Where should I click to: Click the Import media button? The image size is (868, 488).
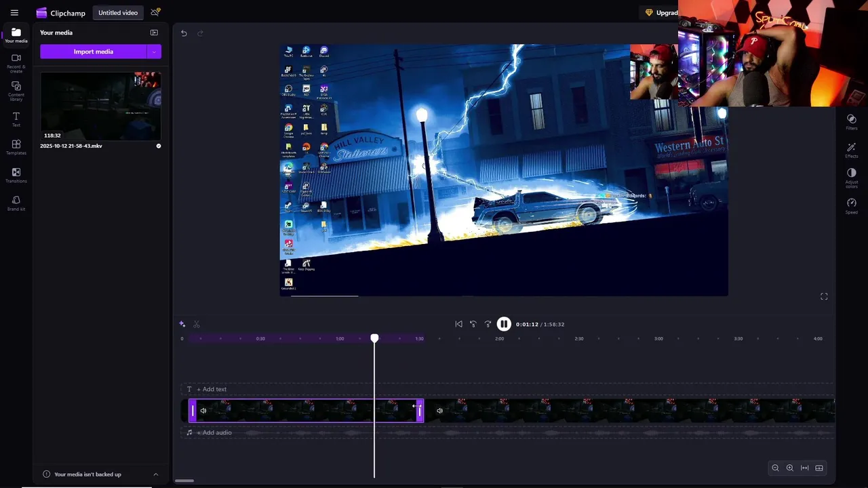(x=94, y=52)
